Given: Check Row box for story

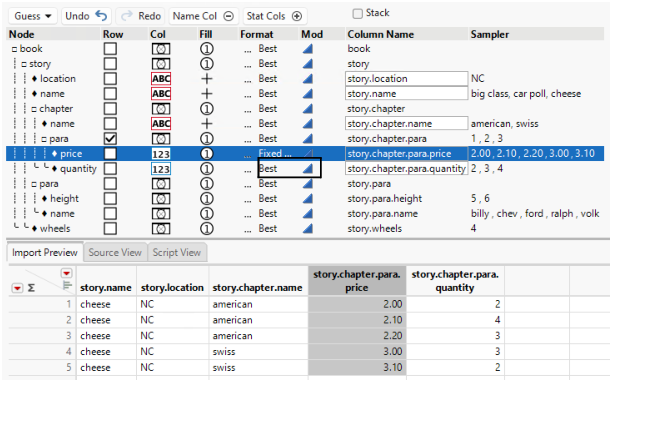Looking at the screenshot, I should tap(110, 64).
